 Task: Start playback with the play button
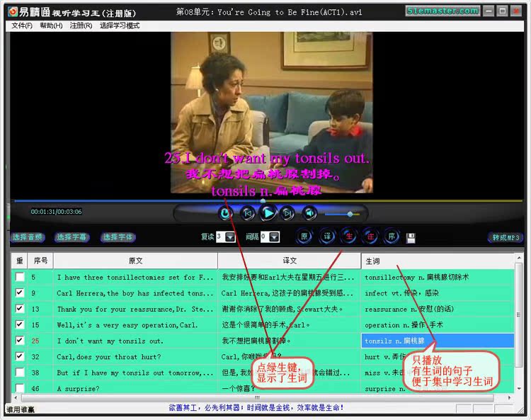point(268,213)
